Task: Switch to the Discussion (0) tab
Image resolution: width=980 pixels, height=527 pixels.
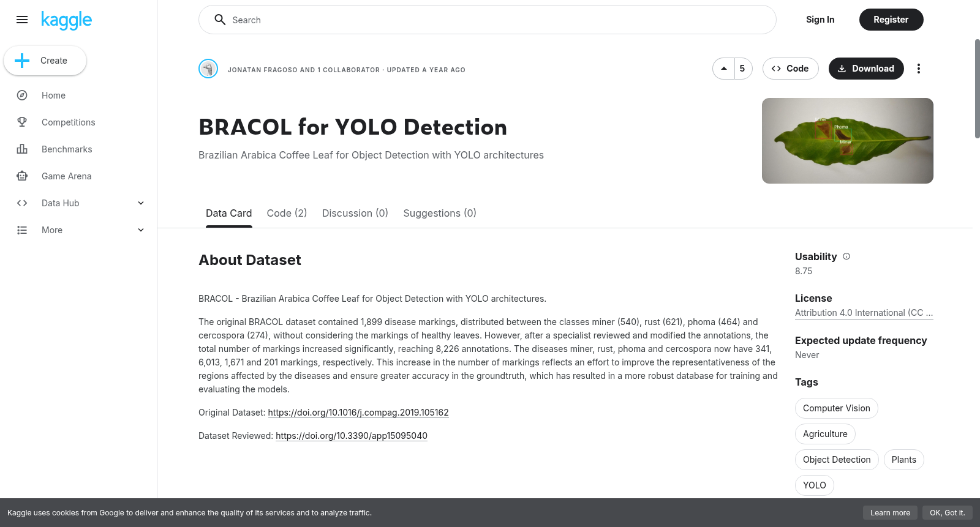Action: coord(355,213)
